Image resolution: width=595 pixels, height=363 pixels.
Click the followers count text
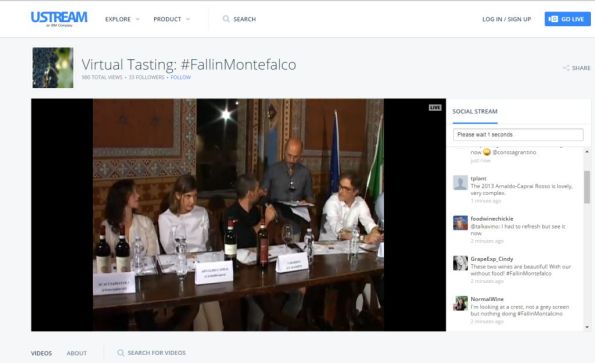click(x=146, y=77)
